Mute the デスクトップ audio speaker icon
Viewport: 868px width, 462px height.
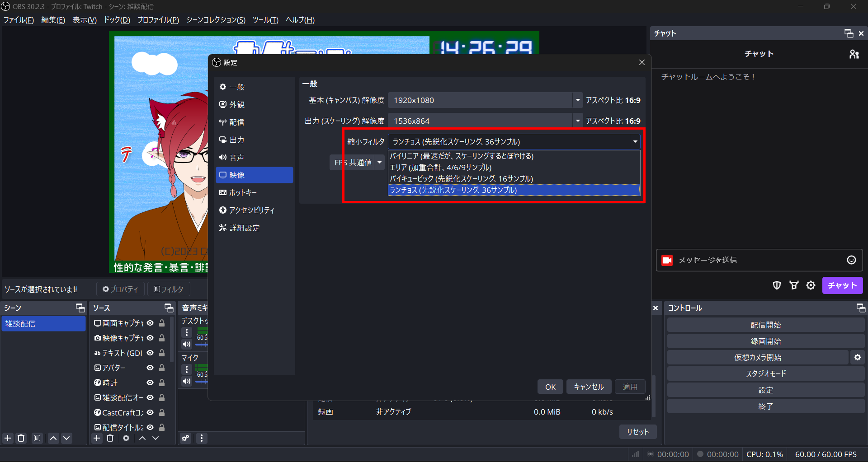[x=187, y=344]
